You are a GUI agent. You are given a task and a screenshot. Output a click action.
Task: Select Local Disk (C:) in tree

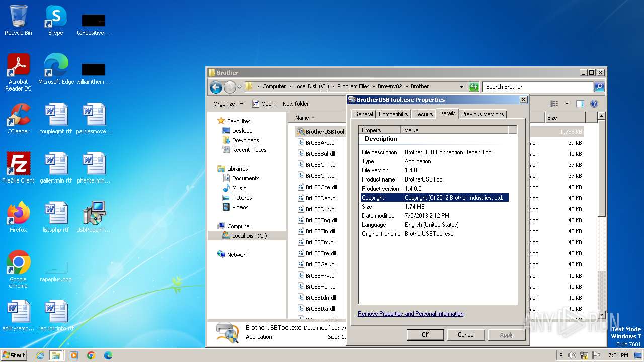tap(249, 236)
